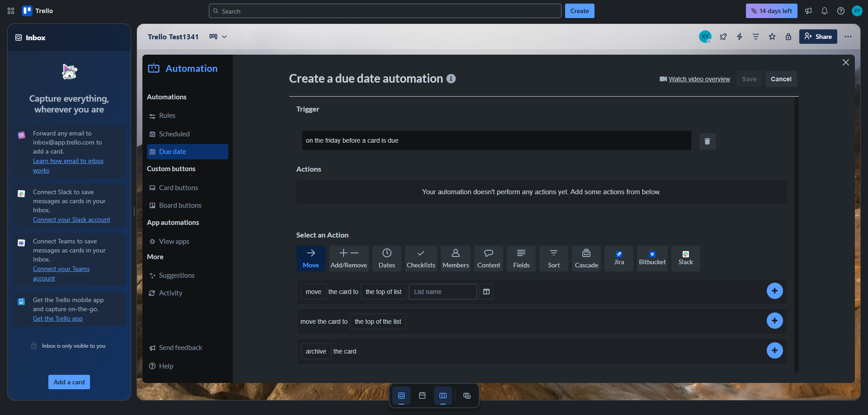
Task: Open View apps under App automations
Action: click(x=188, y=242)
